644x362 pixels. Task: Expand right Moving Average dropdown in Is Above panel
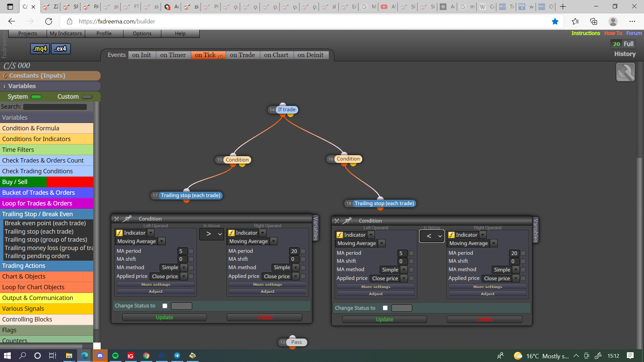tap(274, 241)
